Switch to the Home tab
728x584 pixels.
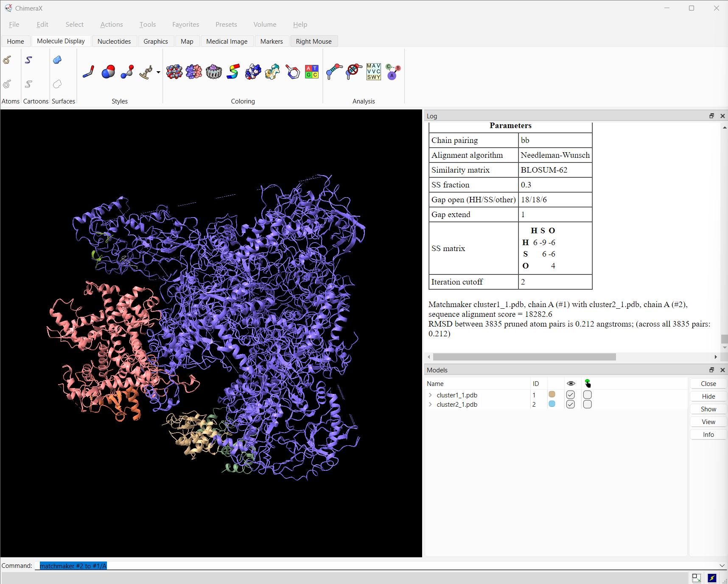[16, 41]
